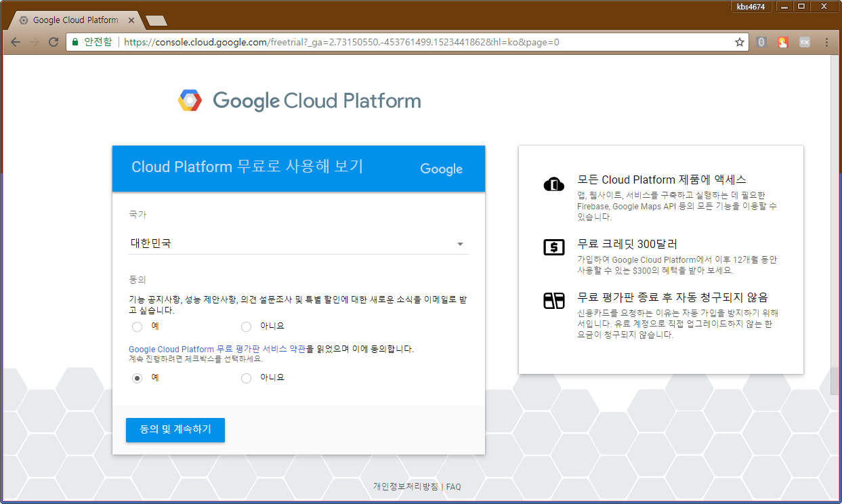
Task: Open the 개인정보처리방침 link
Action: (405, 486)
